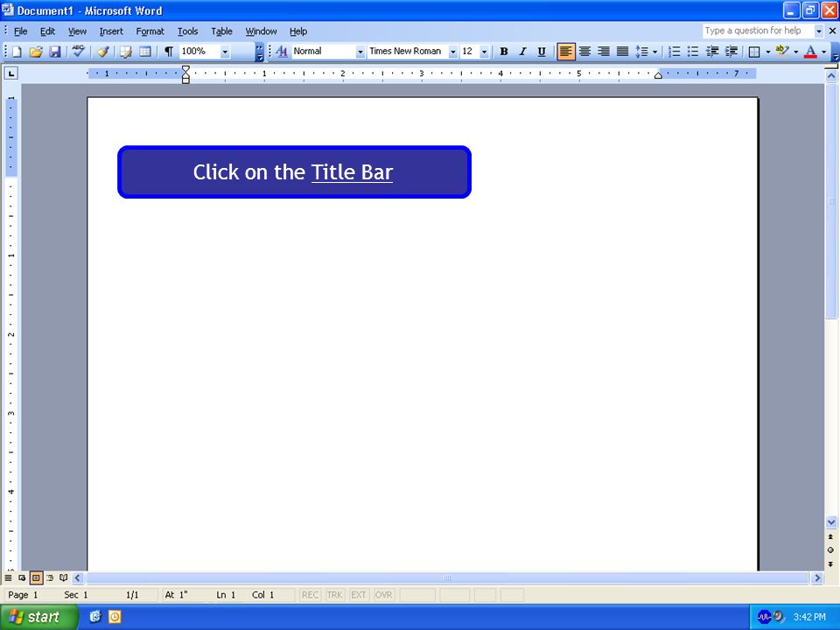The width and height of the screenshot is (840, 630).
Task: Select Center alignment
Action: click(584, 52)
